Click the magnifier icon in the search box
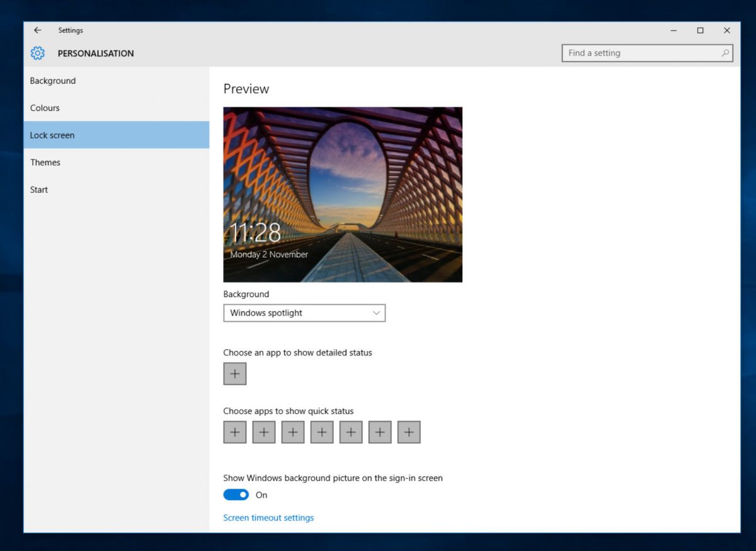 (x=726, y=53)
